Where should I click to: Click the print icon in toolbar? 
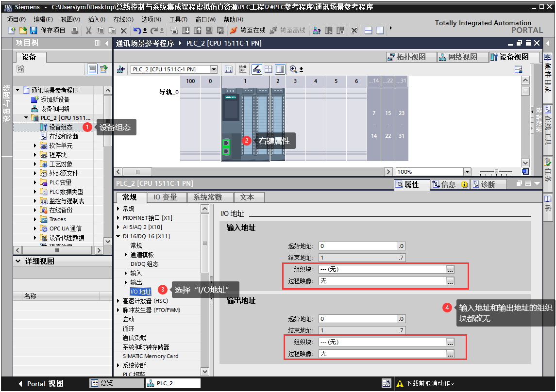75,31
